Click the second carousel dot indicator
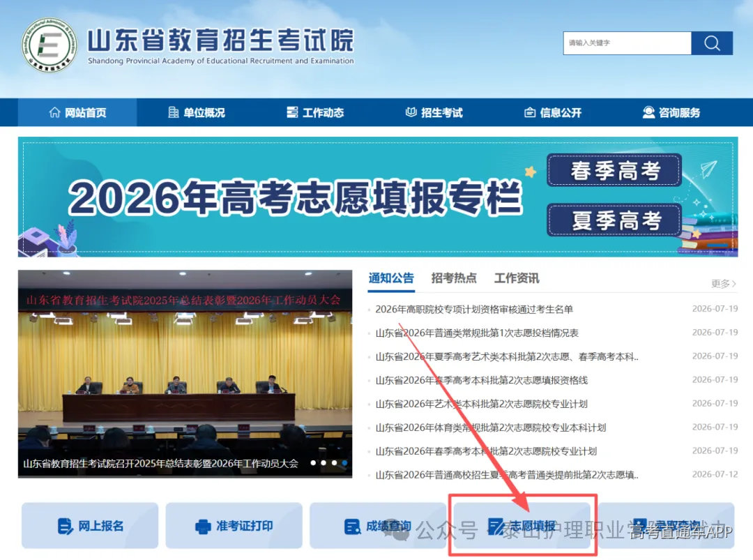The image size is (753, 560). pyautogui.click(x=324, y=463)
